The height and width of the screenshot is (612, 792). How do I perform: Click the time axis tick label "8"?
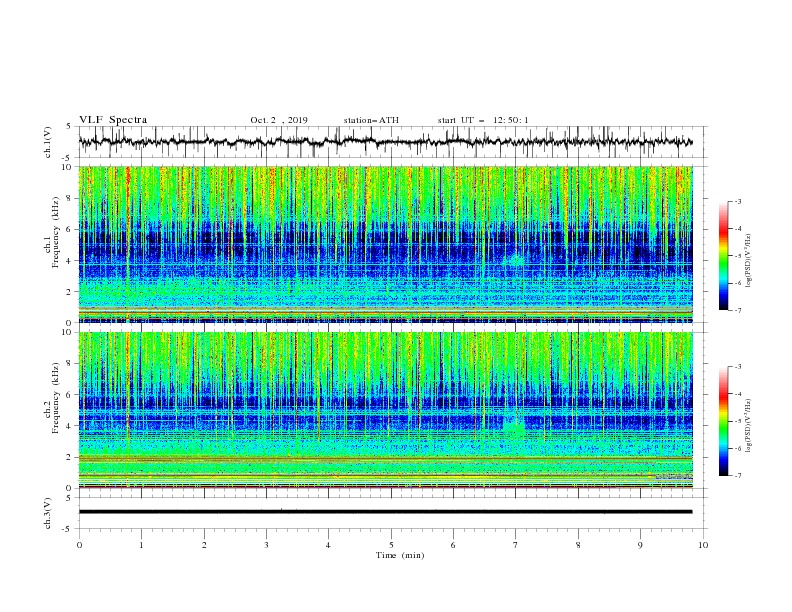pos(578,545)
